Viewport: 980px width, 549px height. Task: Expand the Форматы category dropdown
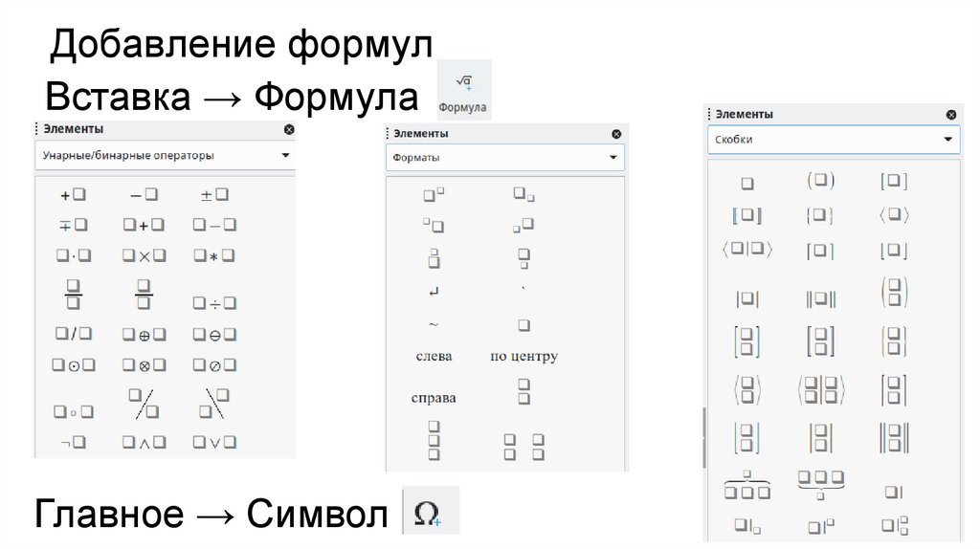point(505,158)
